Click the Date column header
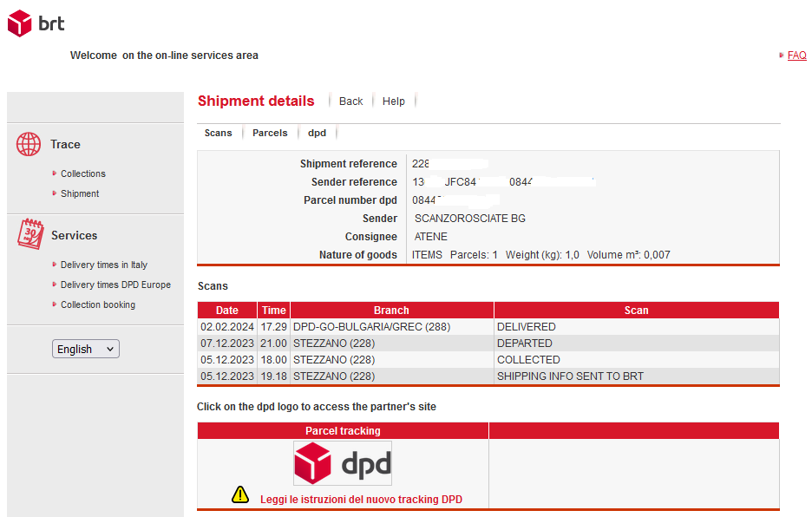The height and width of the screenshot is (517, 812). pyautogui.click(x=226, y=311)
